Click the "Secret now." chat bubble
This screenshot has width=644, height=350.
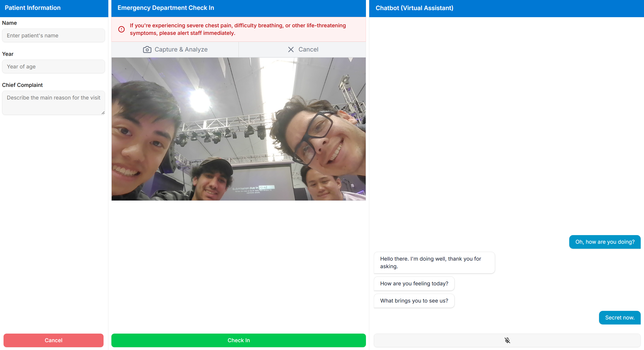point(620,318)
